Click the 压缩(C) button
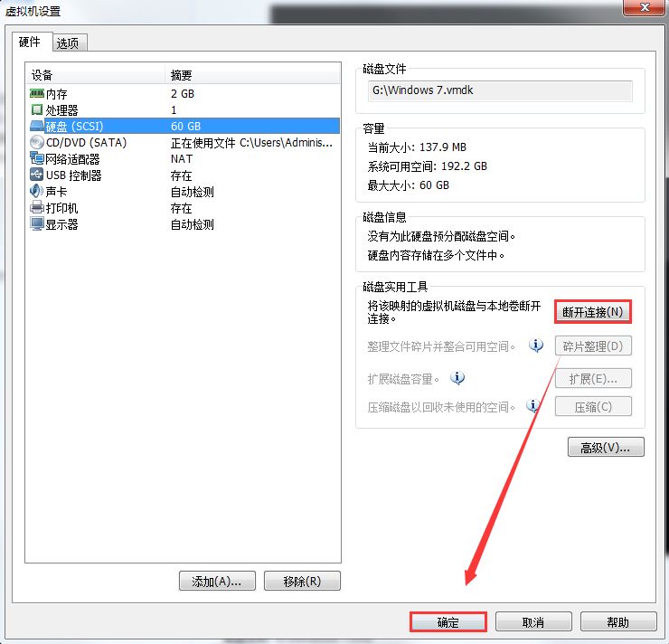 [593, 406]
